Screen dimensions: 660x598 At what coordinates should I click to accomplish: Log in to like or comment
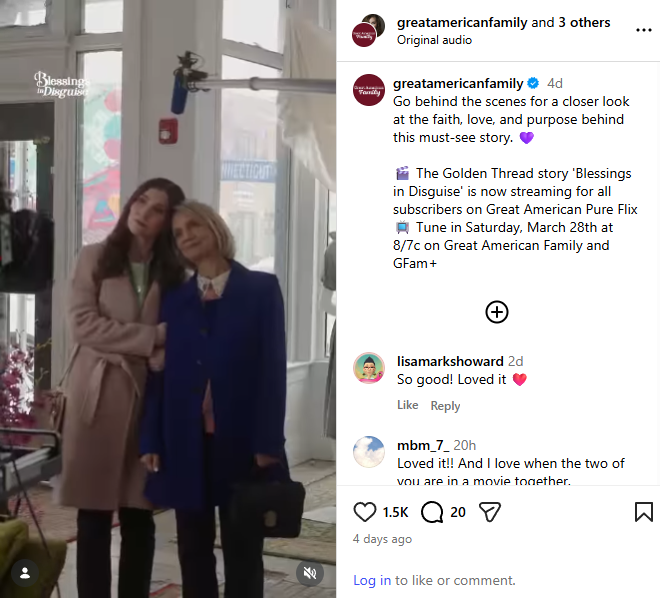[372, 580]
